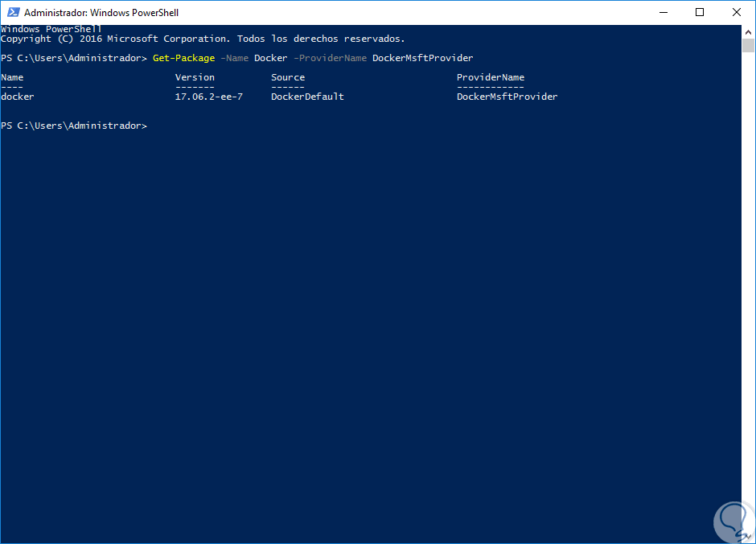Image resolution: width=756 pixels, height=544 pixels.
Task: Close the PowerShell window
Action: [737, 13]
